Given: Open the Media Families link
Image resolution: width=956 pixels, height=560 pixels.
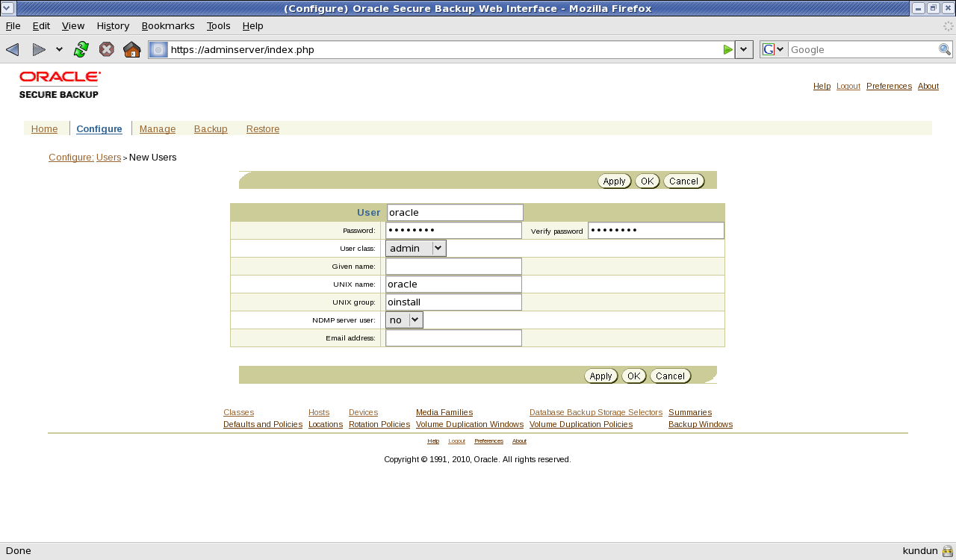Looking at the screenshot, I should click(x=444, y=412).
